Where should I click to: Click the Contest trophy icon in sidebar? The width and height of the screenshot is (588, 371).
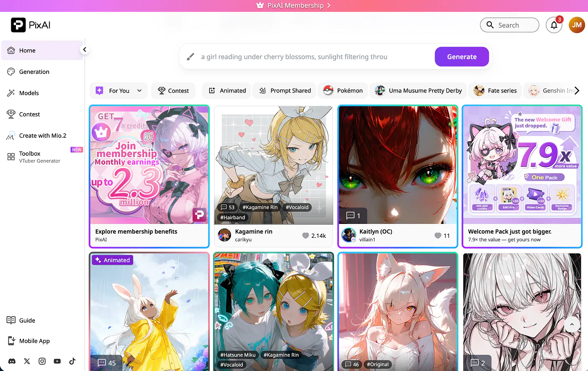11,114
